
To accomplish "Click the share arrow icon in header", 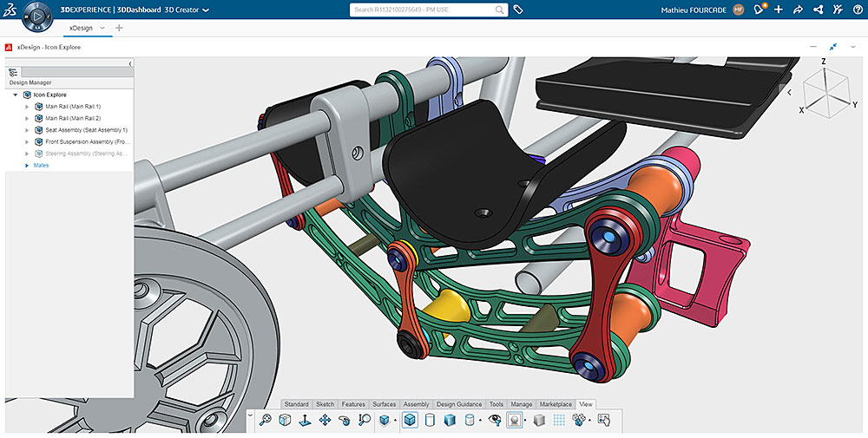I will 799,10.
